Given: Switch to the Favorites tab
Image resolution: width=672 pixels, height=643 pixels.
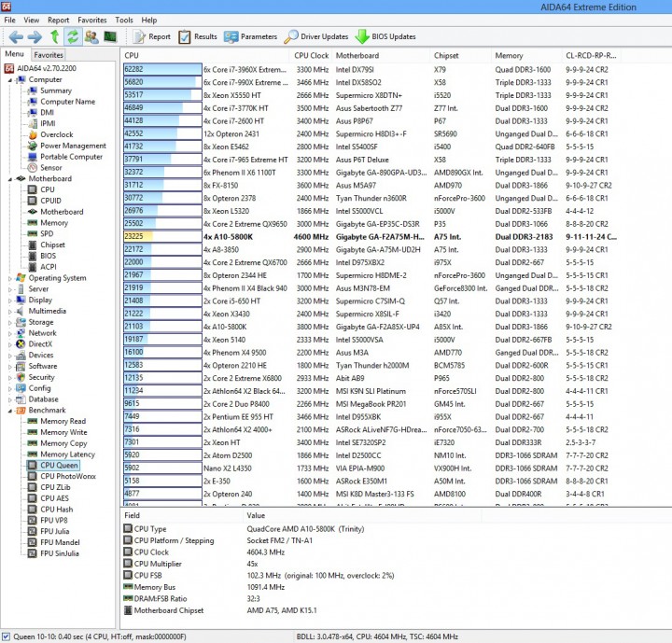Looking at the screenshot, I should [49, 55].
